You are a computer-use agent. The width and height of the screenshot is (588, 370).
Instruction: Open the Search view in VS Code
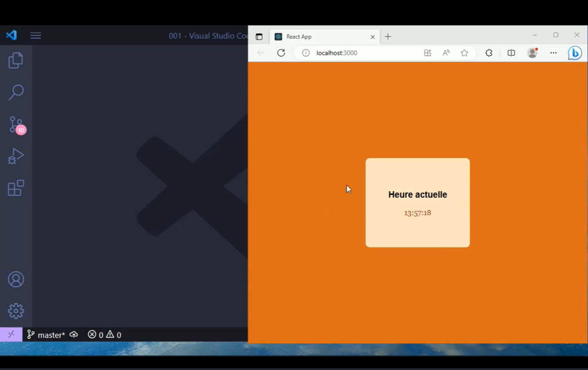[15, 92]
